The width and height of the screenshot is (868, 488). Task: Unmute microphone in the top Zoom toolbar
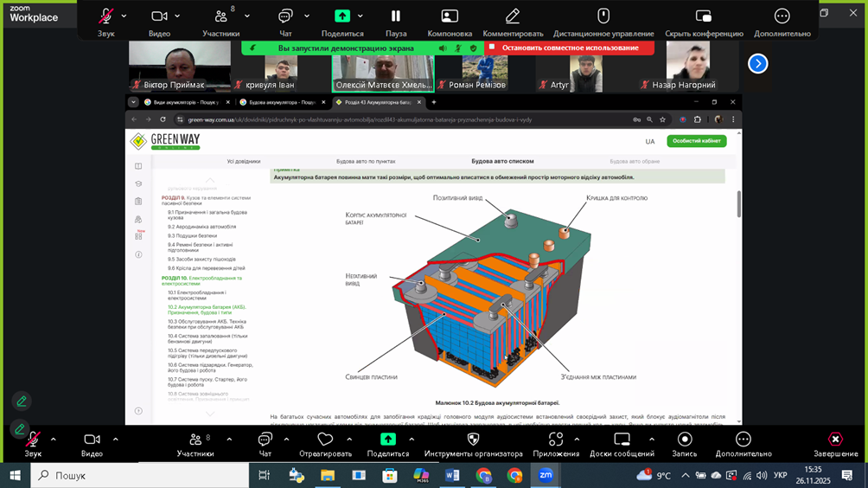[x=105, y=16]
